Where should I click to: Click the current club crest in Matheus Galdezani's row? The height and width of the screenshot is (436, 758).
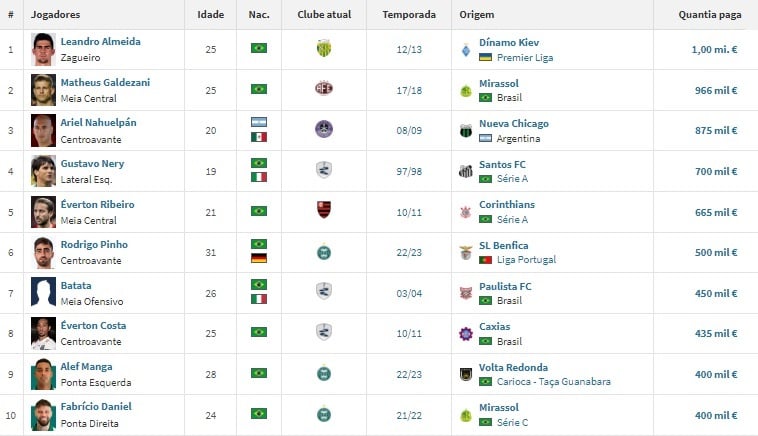coord(324,88)
